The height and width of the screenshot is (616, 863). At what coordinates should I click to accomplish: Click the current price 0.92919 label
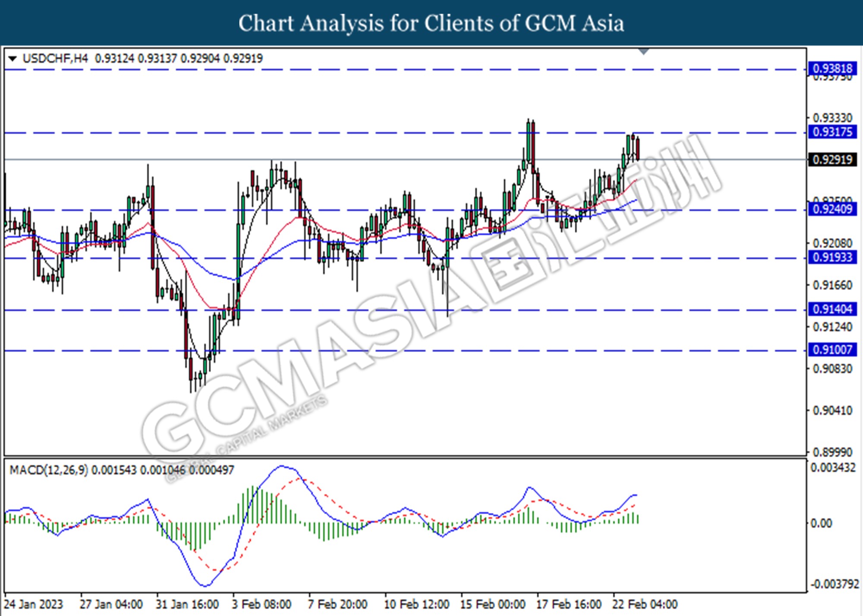pyautogui.click(x=832, y=160)
